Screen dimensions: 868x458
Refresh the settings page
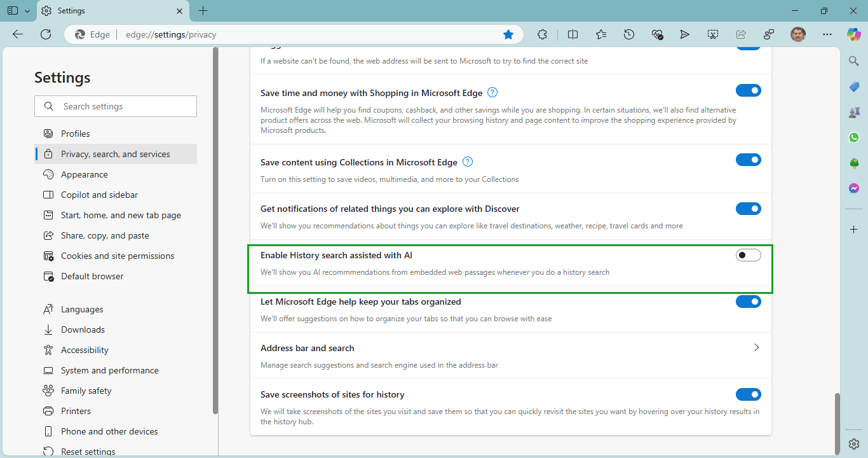click(46, 34)
